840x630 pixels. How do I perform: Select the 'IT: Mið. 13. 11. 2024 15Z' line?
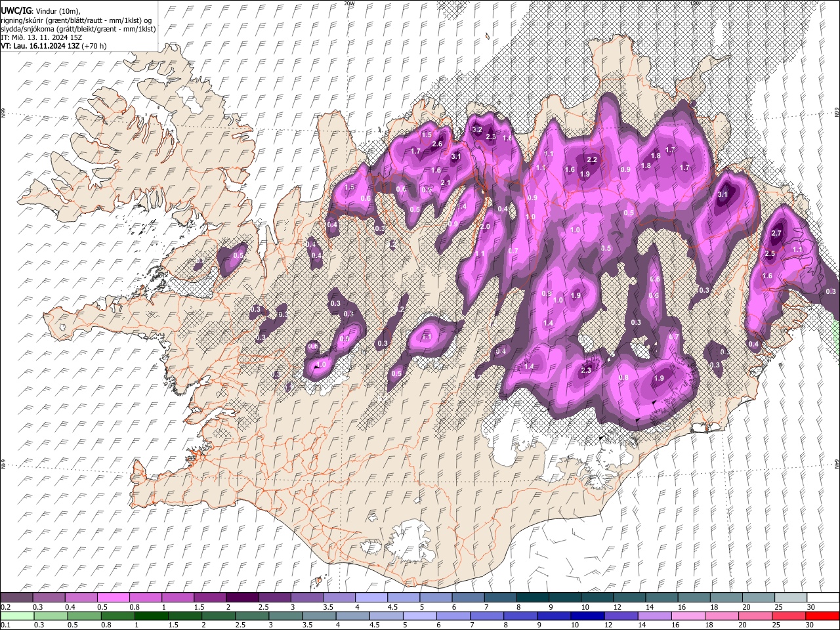pyautogui.click(x=41, y=37)
